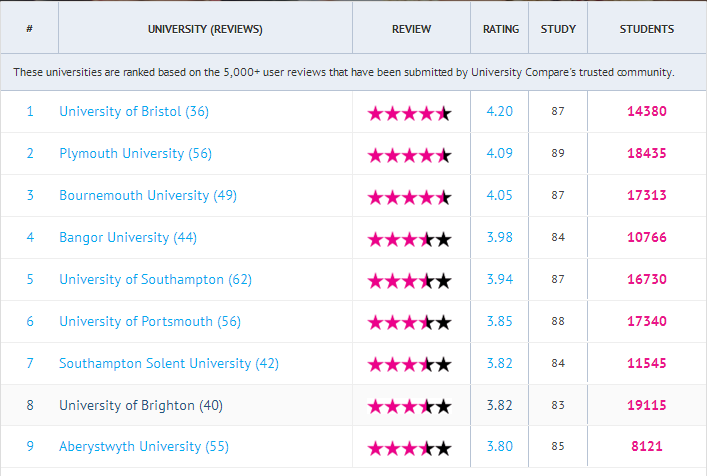Click student count 10766
This screenshot has height=476, width=707.
pyautogui.click(x=647, y=237)
